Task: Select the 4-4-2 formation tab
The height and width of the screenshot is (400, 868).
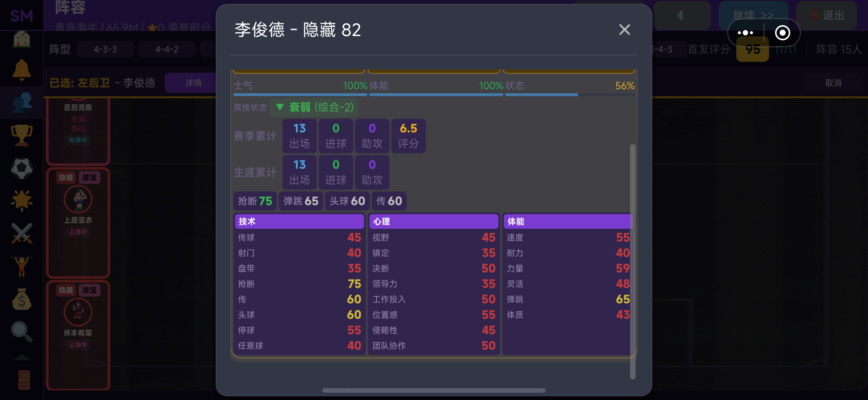Action: [x=167, y=49]
